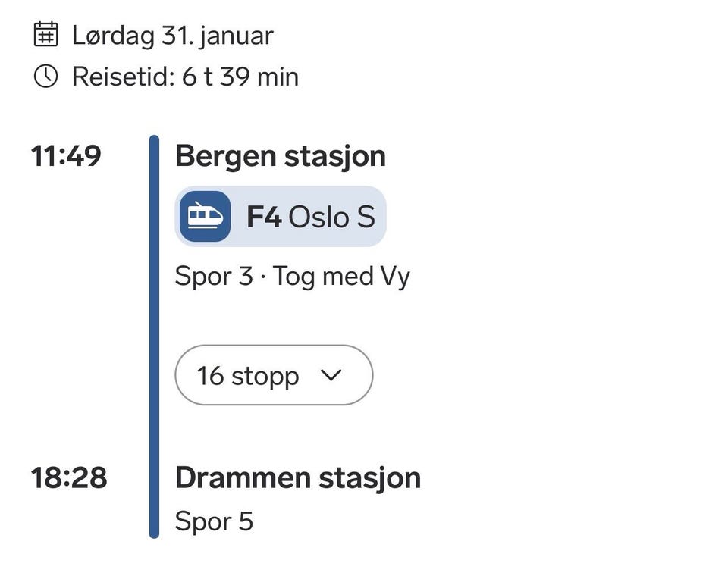Click the Tog med Vy operator text
Viewport: 728px width, 579px height.
(341, 276)
